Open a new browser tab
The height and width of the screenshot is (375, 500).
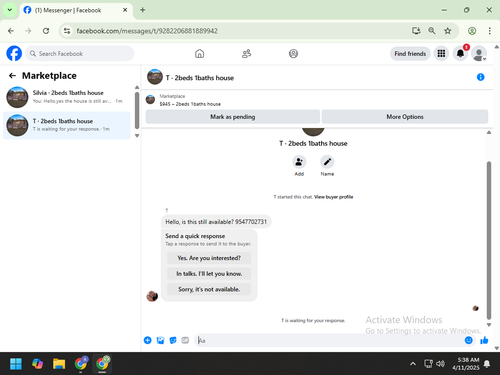pos(143,10)
